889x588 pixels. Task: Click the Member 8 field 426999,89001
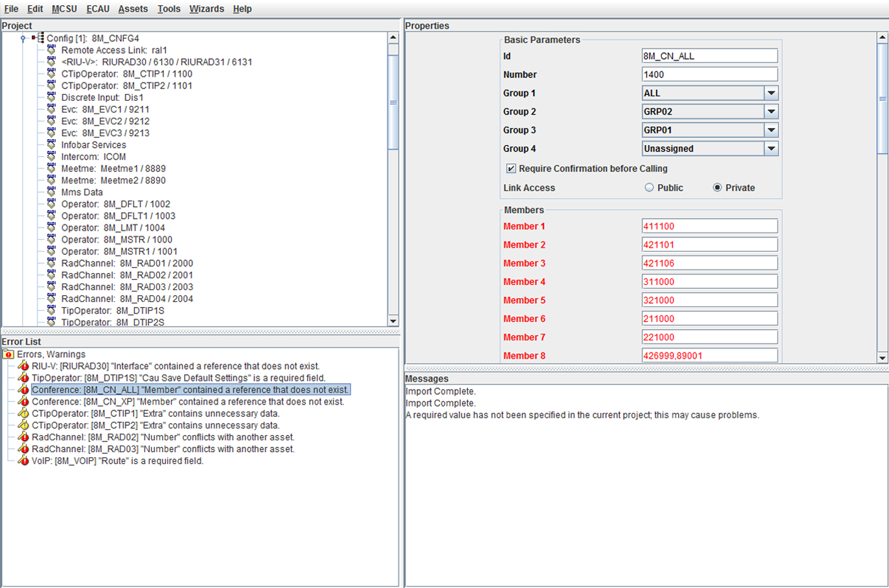[709, 356]
